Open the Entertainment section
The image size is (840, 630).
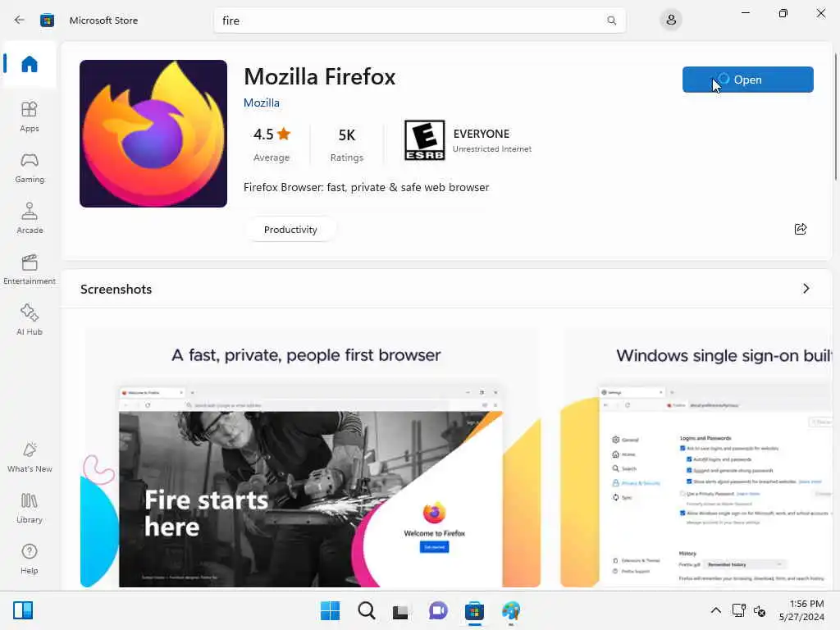click(30, 269)
